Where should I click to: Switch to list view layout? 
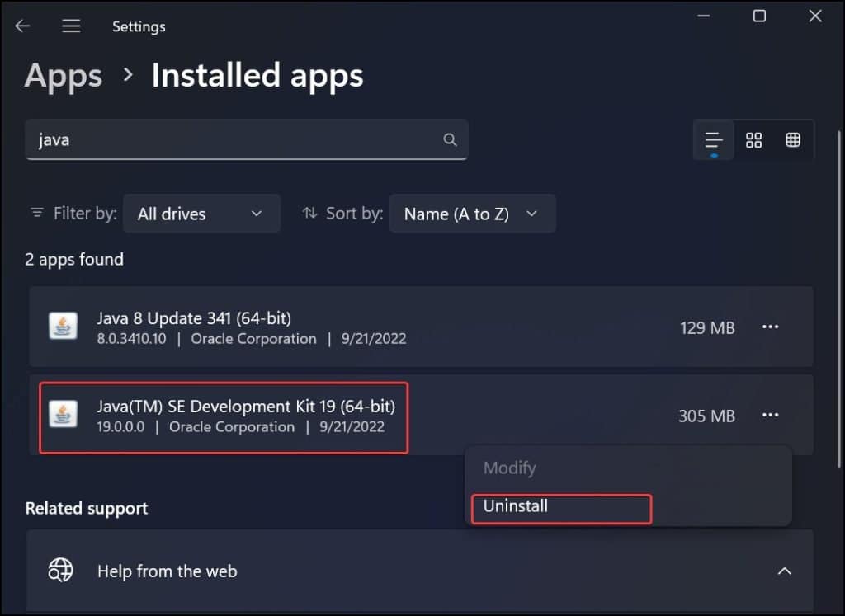coord(714,140)
